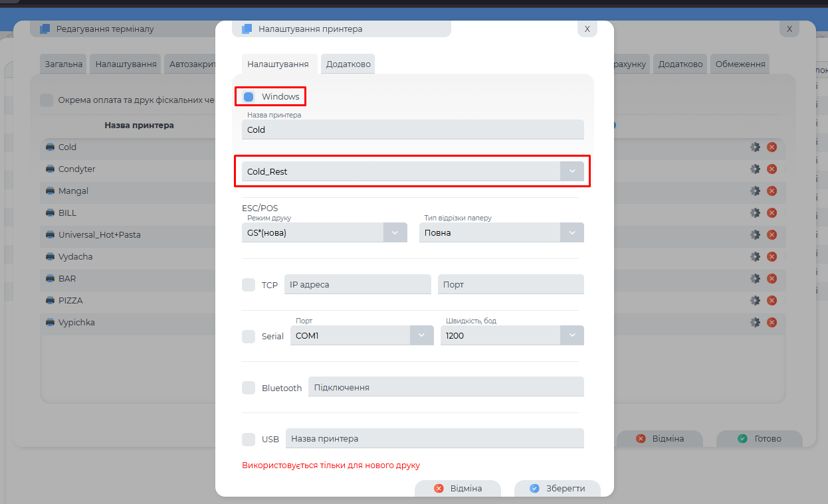The width and height of the screenshot is (828, 504).
Task: Open settings gear for Mangal printer
Action: tap(755, 191)
